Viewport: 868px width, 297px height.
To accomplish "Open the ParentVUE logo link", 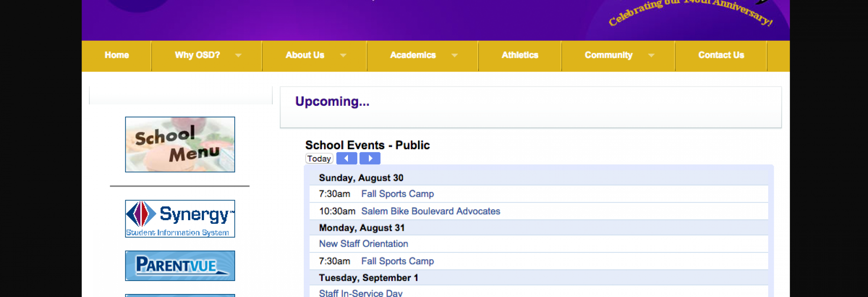I will (180, 266).
